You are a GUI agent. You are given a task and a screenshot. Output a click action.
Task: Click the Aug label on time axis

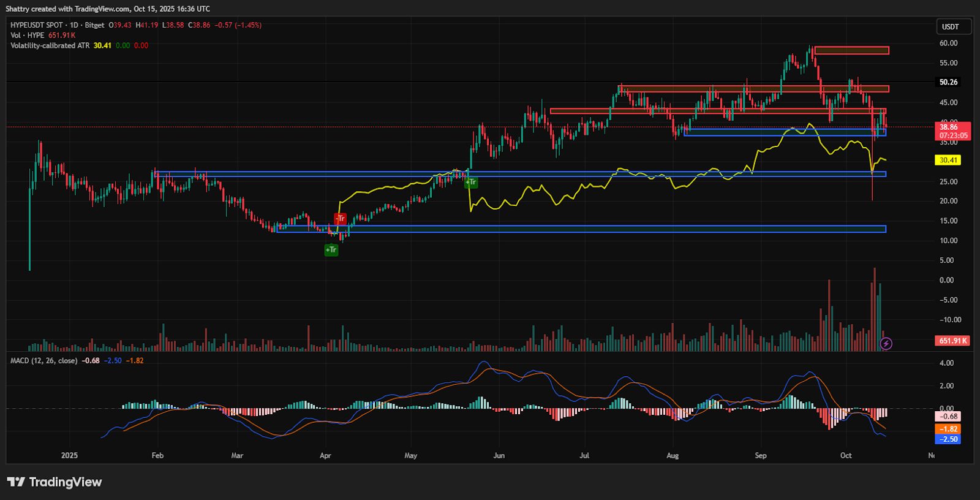(673, 456)
